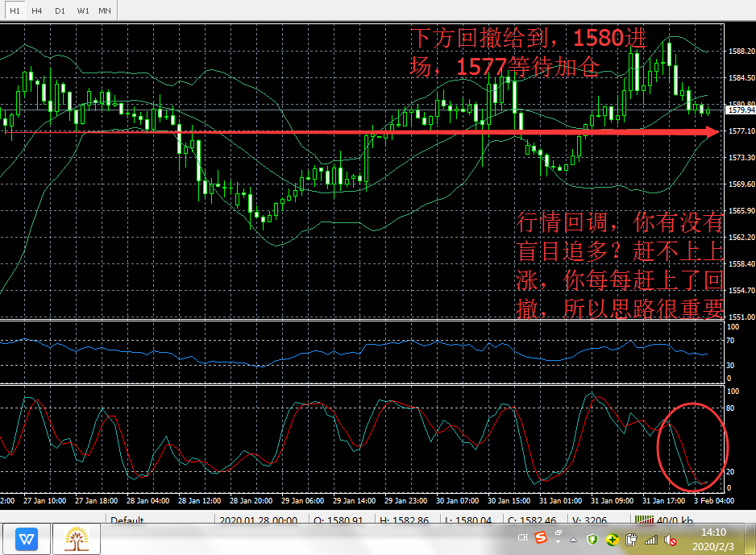Click the 1577.10 price scale label
Image resolution: width=756 pixels, height=555 pixels.
coord(741,131)
